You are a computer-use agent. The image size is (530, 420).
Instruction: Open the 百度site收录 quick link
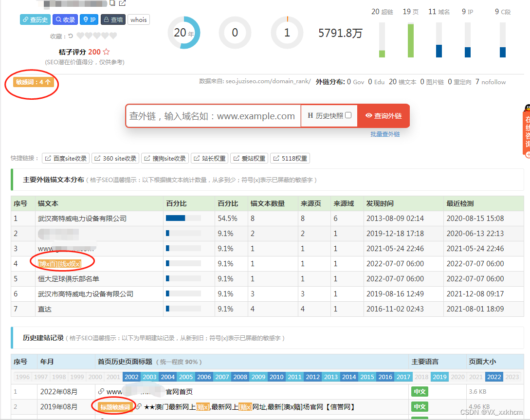click(x=65, y=158)
